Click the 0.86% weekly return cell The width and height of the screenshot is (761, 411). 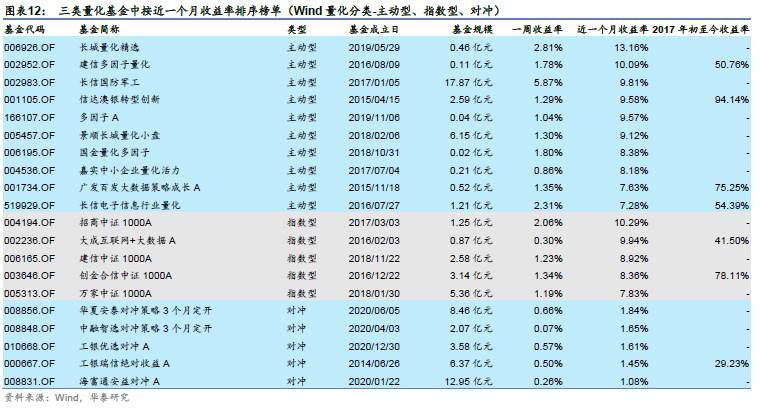click(548, 170)
